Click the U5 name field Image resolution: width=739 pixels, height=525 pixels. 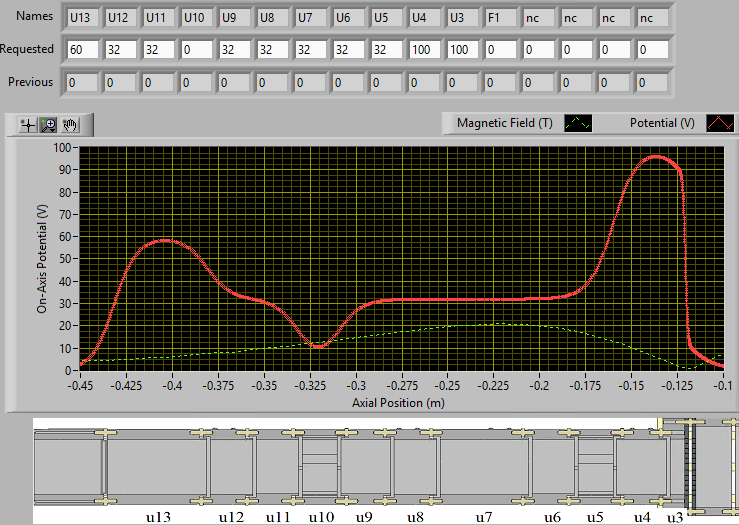(x=387, y=18)
